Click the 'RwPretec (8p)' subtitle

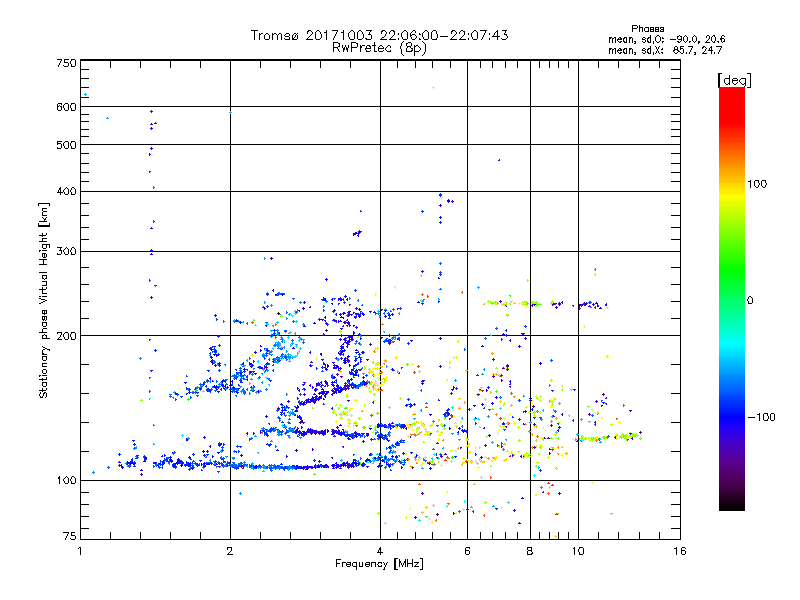coord(379,48)
